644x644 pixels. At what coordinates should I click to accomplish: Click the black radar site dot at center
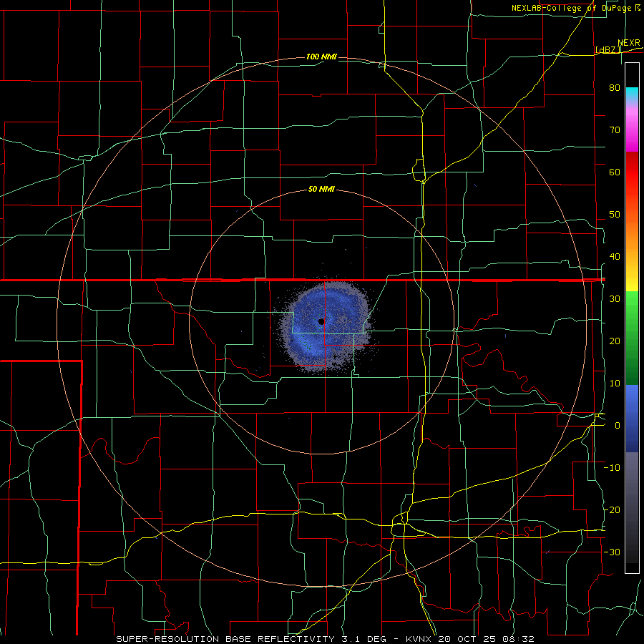(x=321, y=321)
